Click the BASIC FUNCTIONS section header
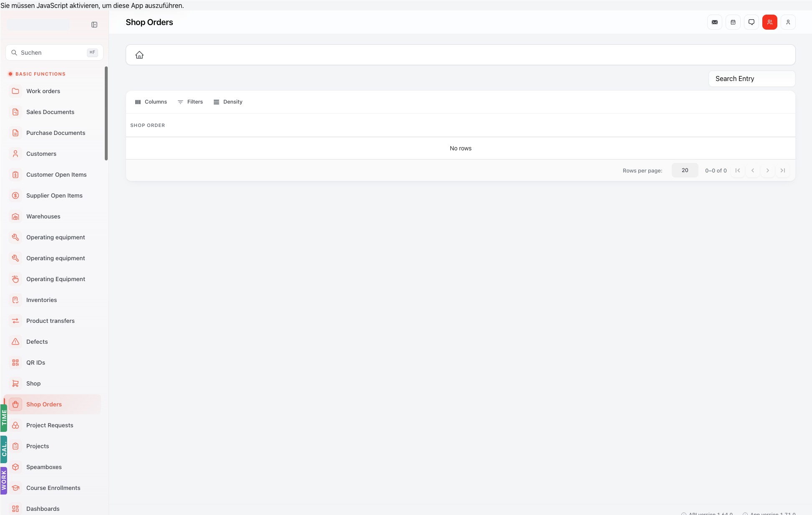 pyautogui.click(x=40, y=74)
